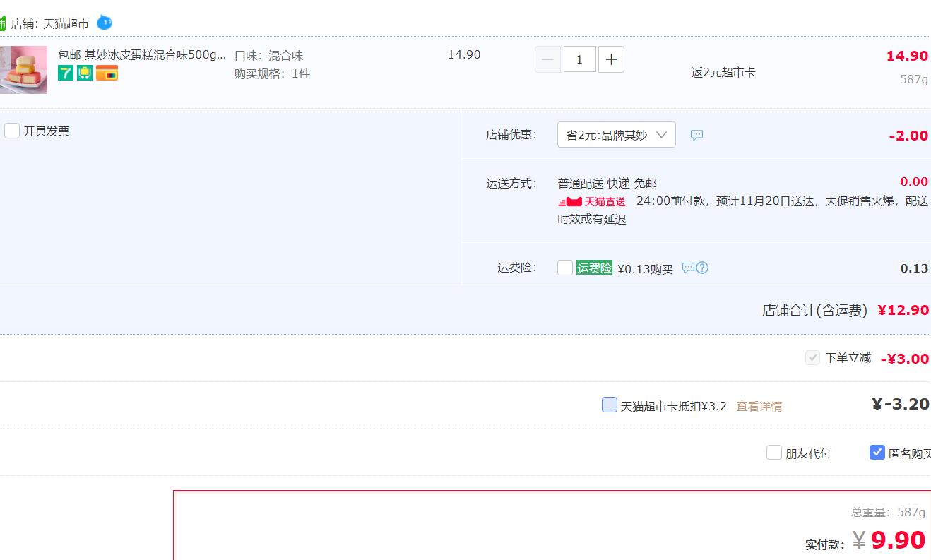Open product link 包邮 其妙冰皮蛋糕混合味500g
The image size is (931, 560).
coord(142,54)
